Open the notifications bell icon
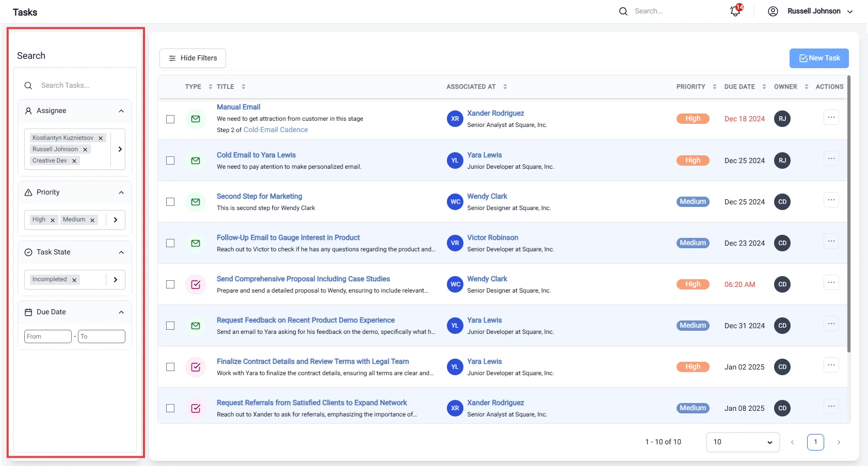868x466 pixels. (x=735, y=11)
